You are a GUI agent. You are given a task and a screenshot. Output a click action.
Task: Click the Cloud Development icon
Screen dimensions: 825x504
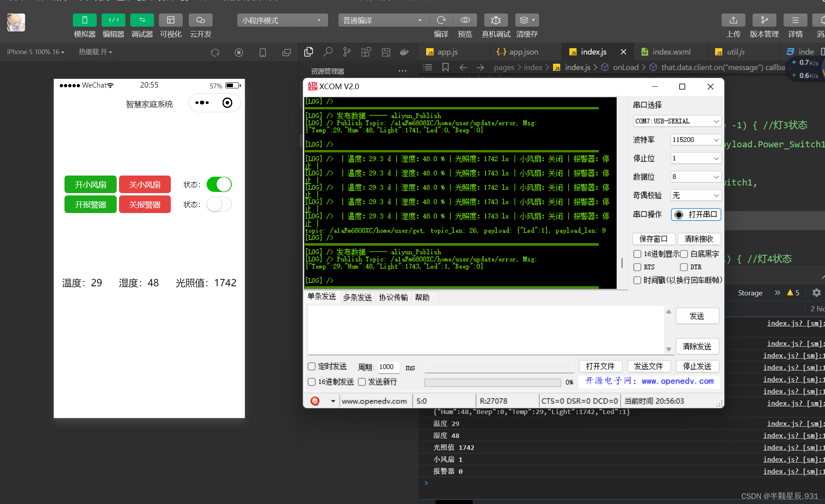point(200,20)
